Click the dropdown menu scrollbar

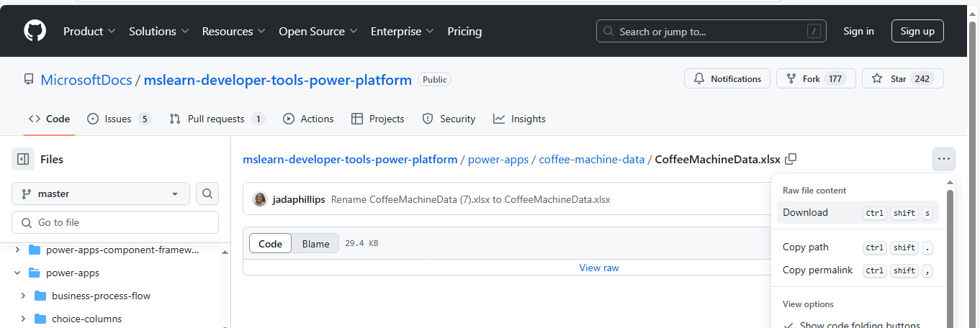tap(950, 259)
